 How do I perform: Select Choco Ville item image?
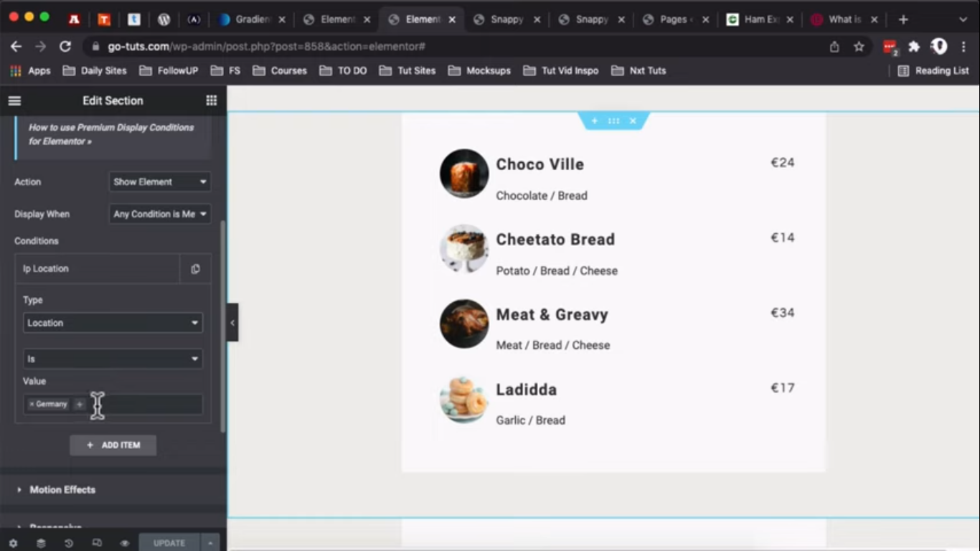click(464, 174)
